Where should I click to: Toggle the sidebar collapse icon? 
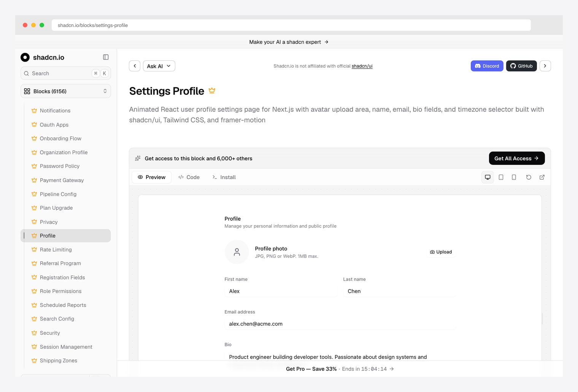pos(106,57)
